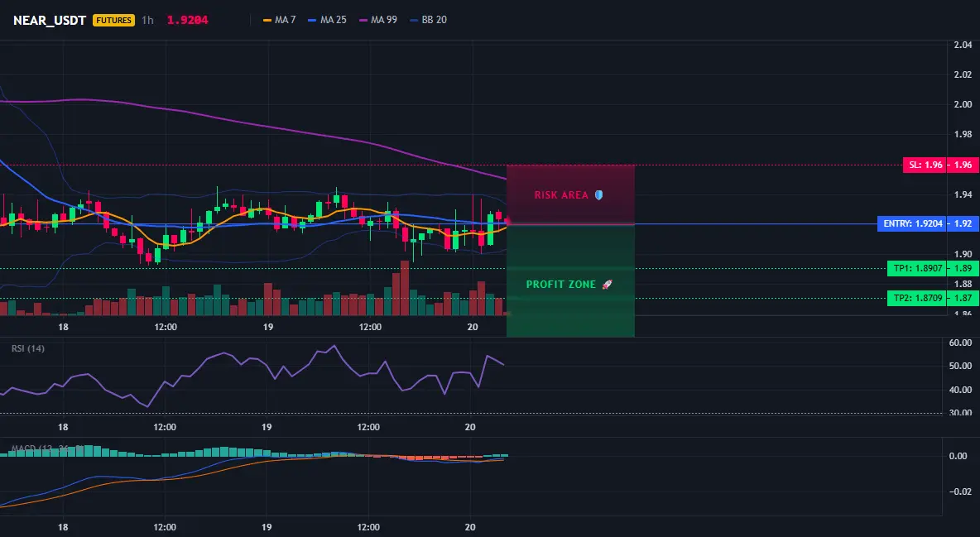Click the NEAR_USDT symbol name

coord(50,20)
